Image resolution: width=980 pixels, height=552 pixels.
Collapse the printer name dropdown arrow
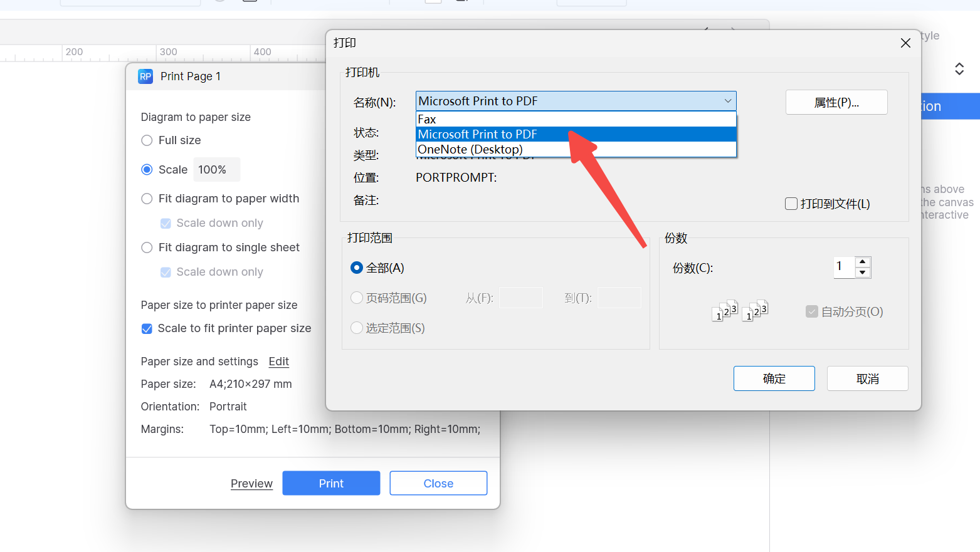click(727, 101)
